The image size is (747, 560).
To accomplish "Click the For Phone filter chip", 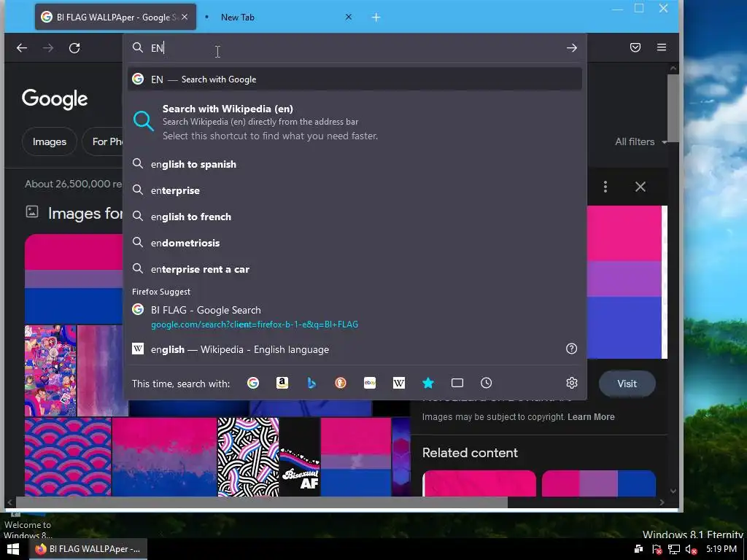I will click(x=103, y=141).
